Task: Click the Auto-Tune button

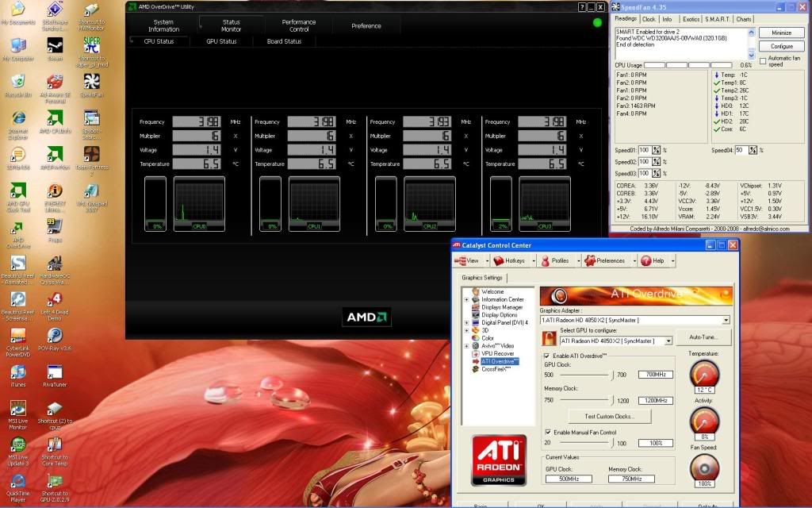Action: (x=703, y=337)
